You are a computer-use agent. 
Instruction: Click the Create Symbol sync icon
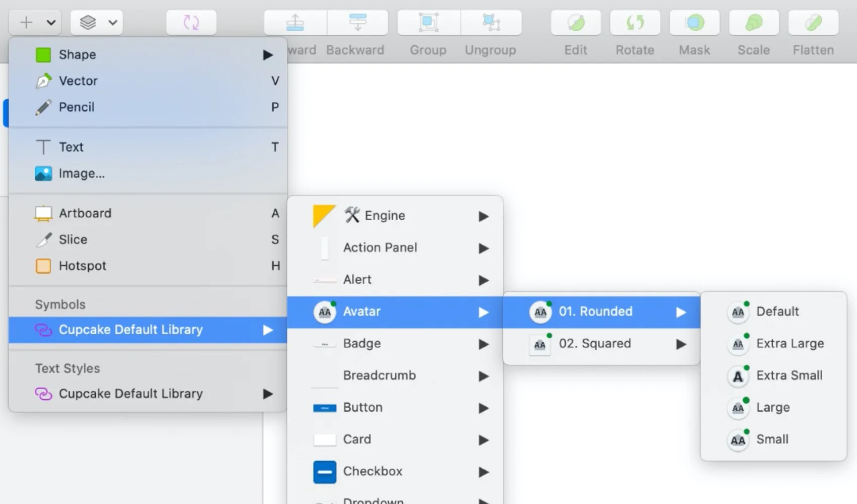coord(191,23)
